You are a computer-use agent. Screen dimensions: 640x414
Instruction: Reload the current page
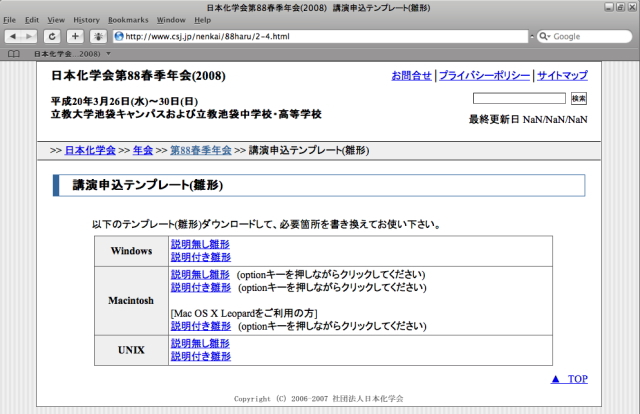point(53,36)
